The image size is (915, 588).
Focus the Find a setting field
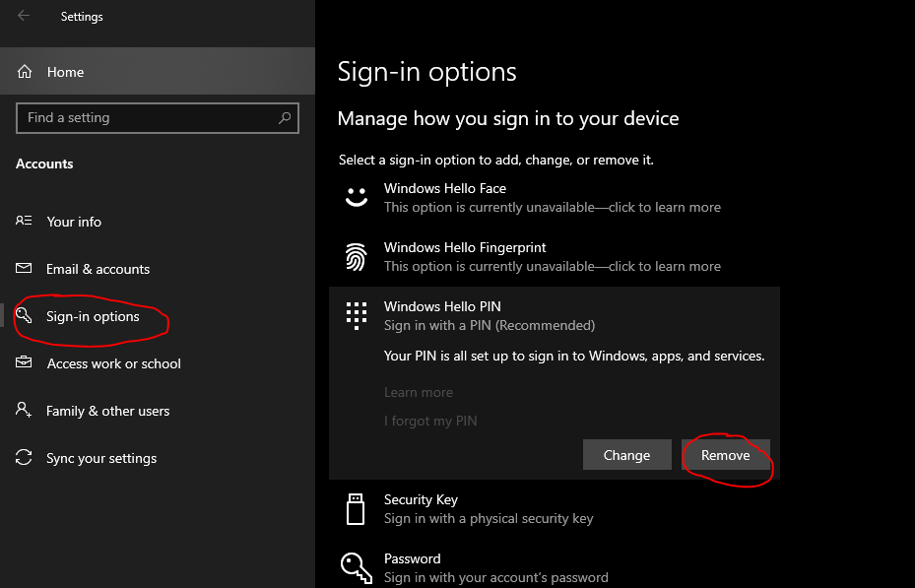point(158,118)
